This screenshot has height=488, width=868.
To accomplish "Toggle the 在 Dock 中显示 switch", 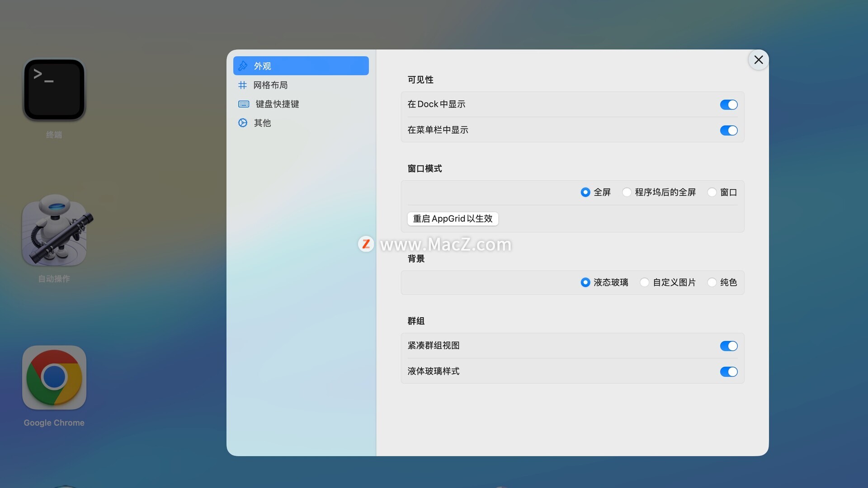I will pyautogui.click(x=728, y=105).
